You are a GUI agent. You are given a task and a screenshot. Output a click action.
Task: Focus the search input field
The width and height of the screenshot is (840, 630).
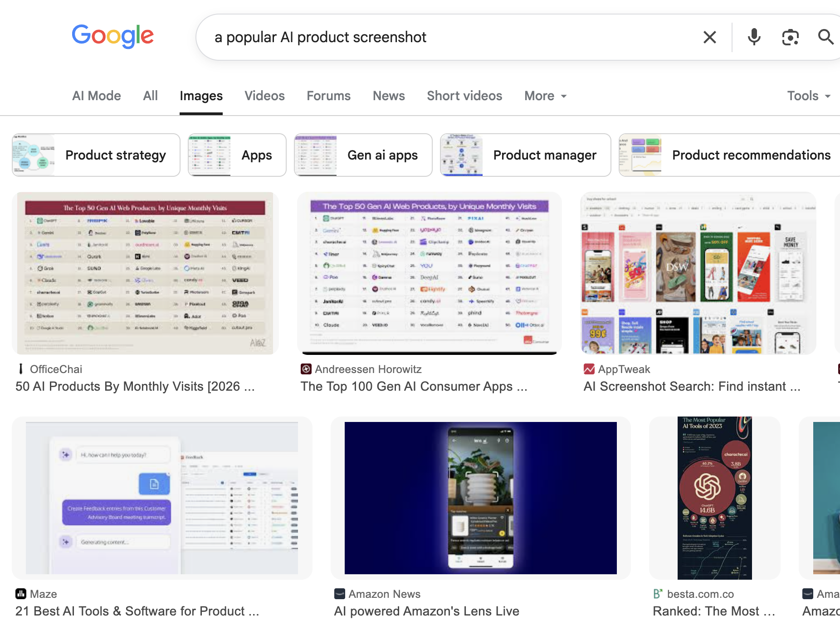tap(454, 37)
